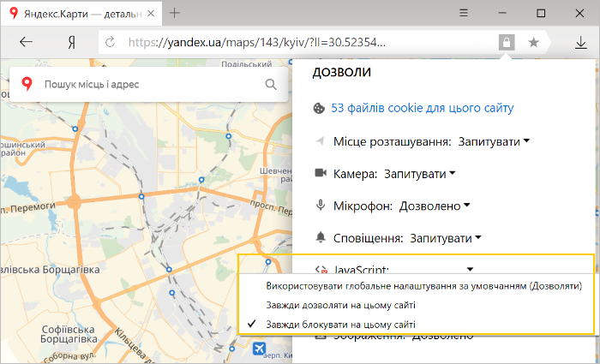The image size is (600, 364).
Task: Click the camera permission icon
Action: (x=321, y=173)
